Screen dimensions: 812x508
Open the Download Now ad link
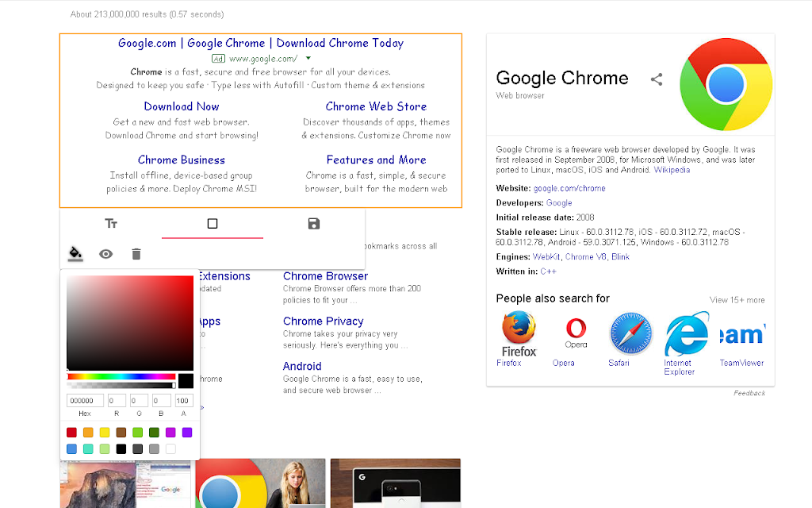pyautogui.click(x=182, y=106)
